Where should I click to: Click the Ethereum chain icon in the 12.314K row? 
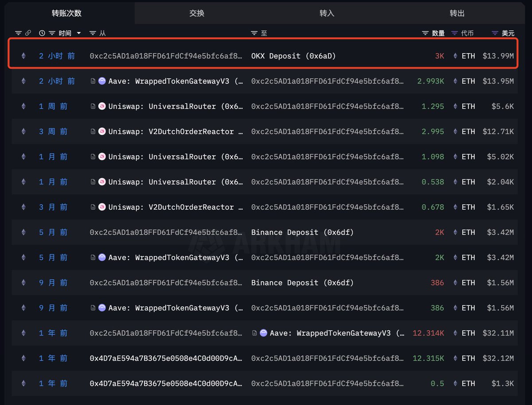(x=23, y=333)
